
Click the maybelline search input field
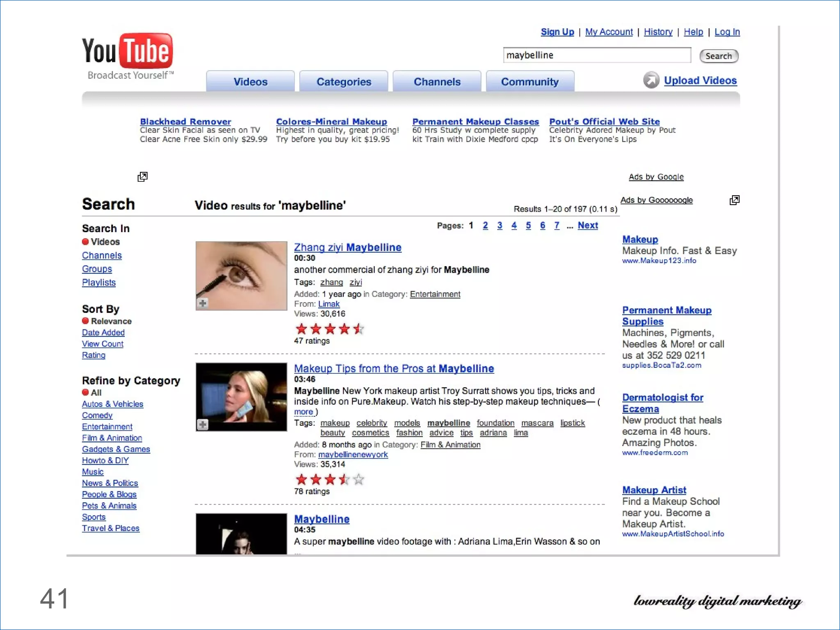597,55
